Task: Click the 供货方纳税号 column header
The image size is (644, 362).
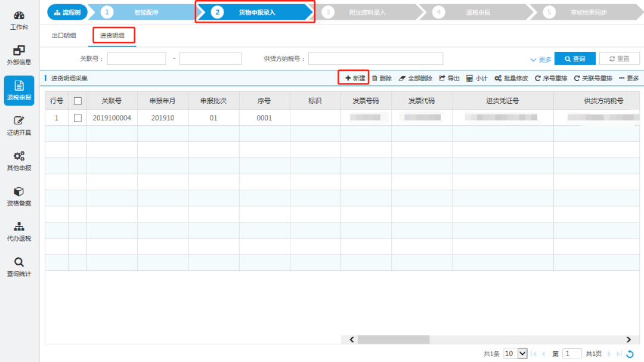Action: click(x=597, y=101)
